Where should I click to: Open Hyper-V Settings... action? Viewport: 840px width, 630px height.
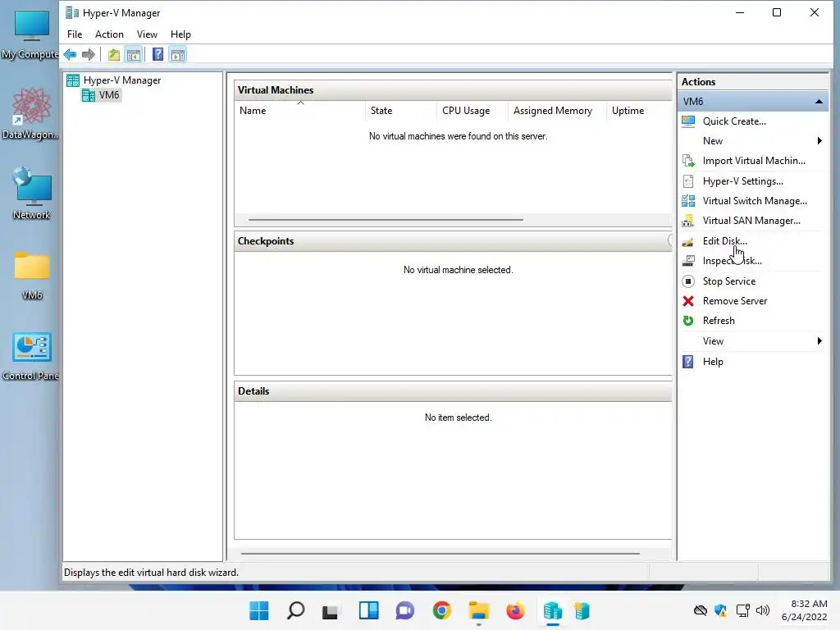click(742, 181)
